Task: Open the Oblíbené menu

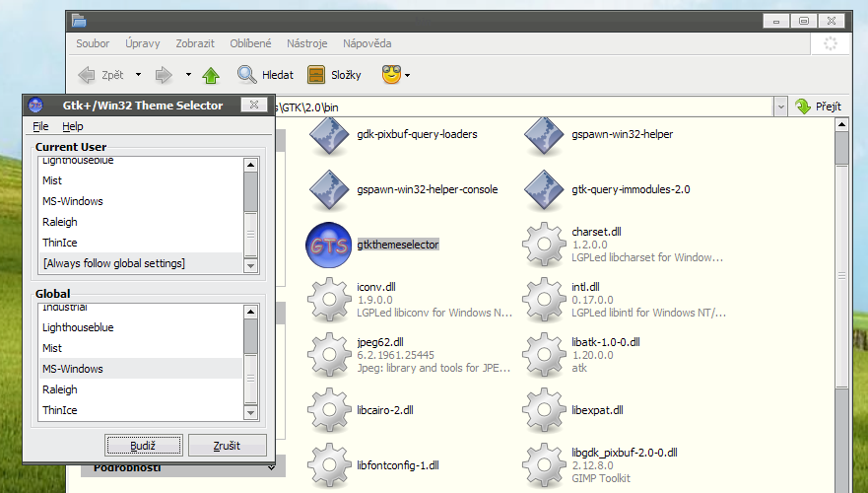Action: click(251, 43)
